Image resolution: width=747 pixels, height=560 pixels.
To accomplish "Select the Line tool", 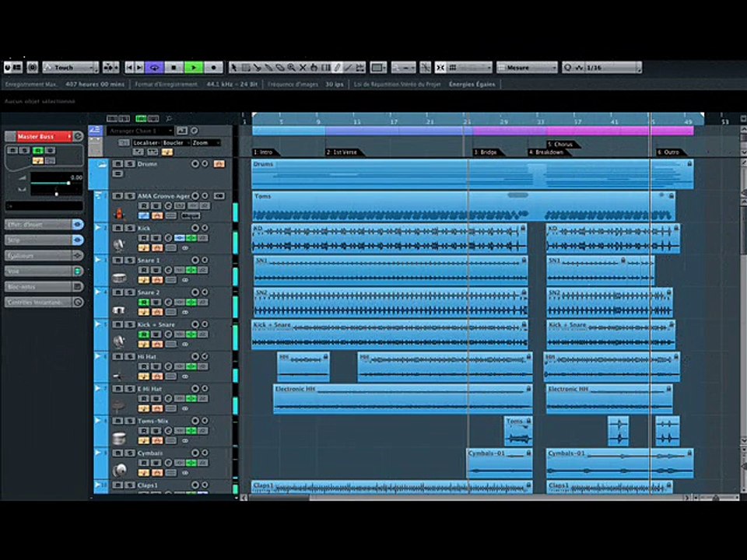I will point(349,68).
